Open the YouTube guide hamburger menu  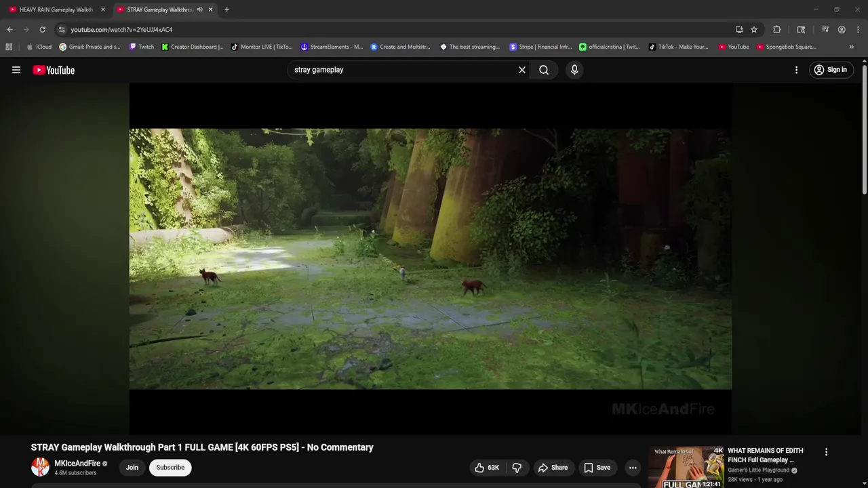(16, 70)
